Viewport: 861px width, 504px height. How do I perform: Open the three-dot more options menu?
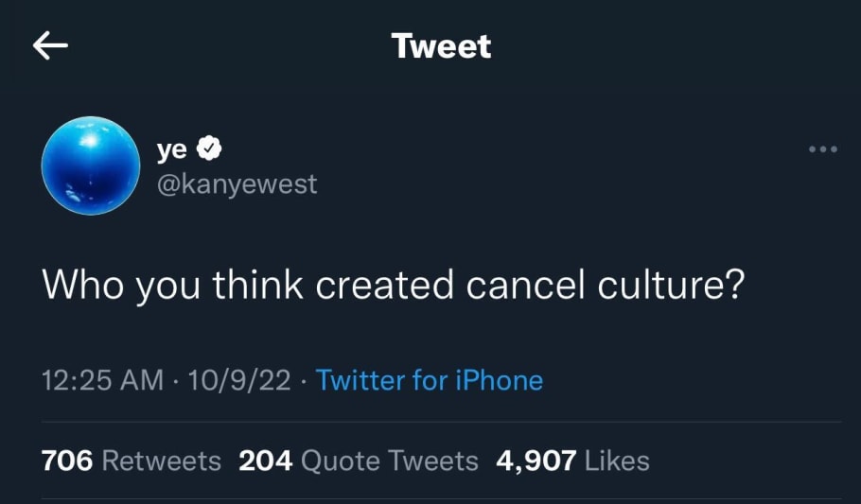click(x=823, y=149)
